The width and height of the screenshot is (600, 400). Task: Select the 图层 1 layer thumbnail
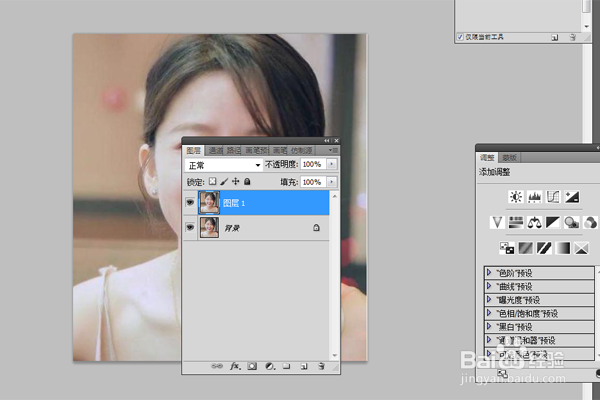point(209,202)
